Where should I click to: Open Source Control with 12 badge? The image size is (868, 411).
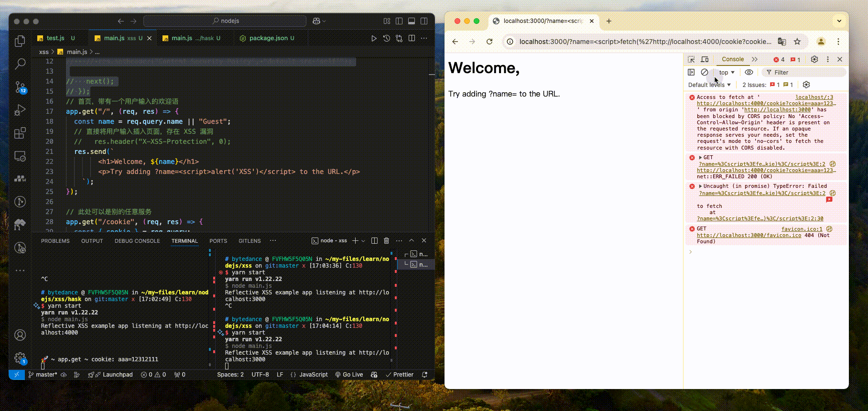[x=20, y=87]
